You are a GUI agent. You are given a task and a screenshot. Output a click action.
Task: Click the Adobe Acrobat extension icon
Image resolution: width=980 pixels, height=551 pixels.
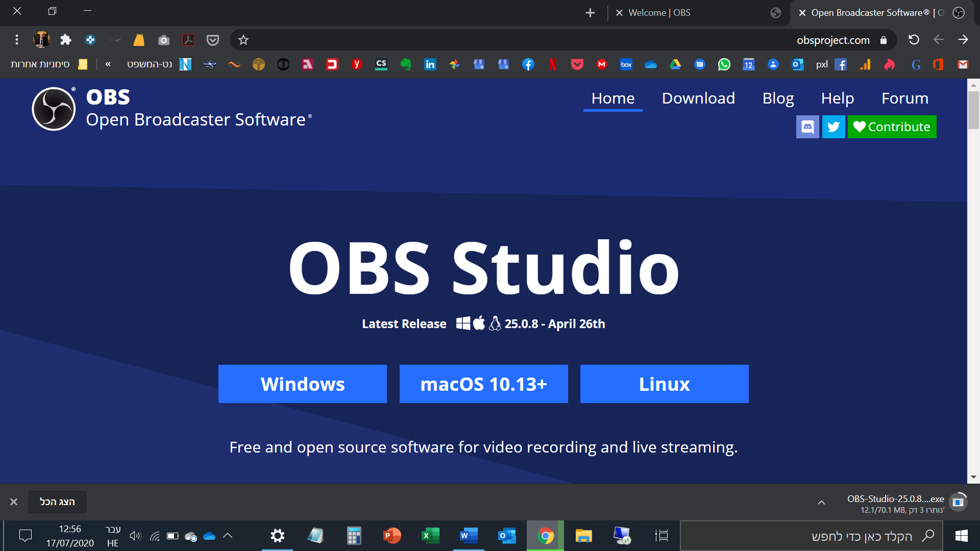(188, 40)
